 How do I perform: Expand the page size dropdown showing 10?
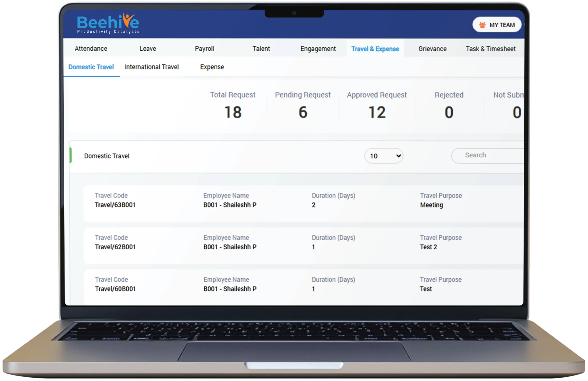pyautogui.click(x=384, y=156)
